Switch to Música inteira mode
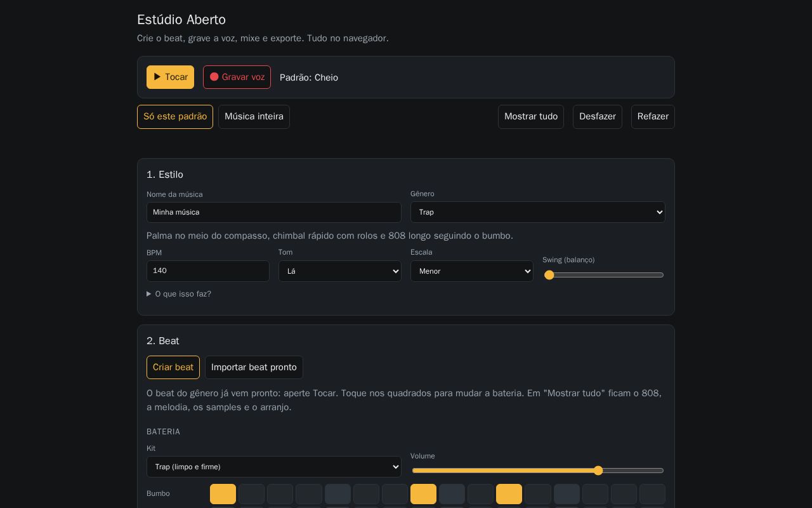812x508 pixels. (254, 117)
